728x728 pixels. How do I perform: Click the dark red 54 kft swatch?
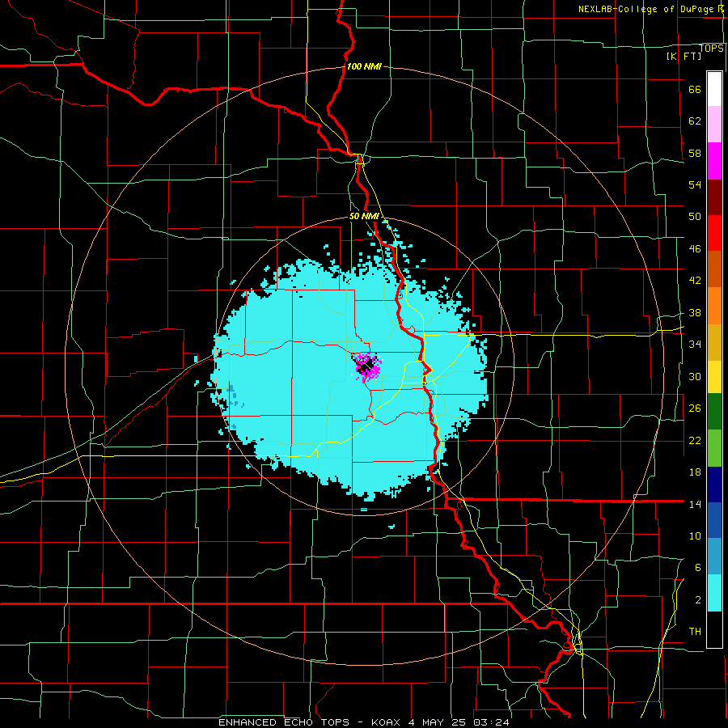[714, 197]
